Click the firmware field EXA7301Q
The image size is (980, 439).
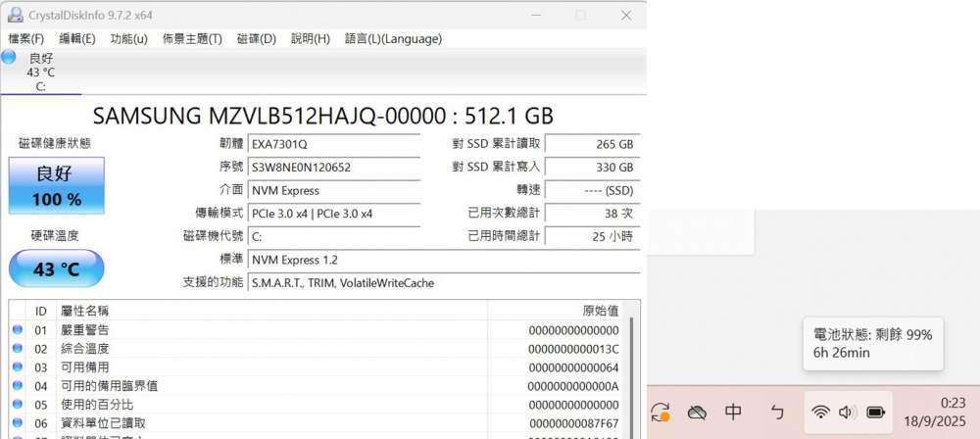tap(334, 144)
